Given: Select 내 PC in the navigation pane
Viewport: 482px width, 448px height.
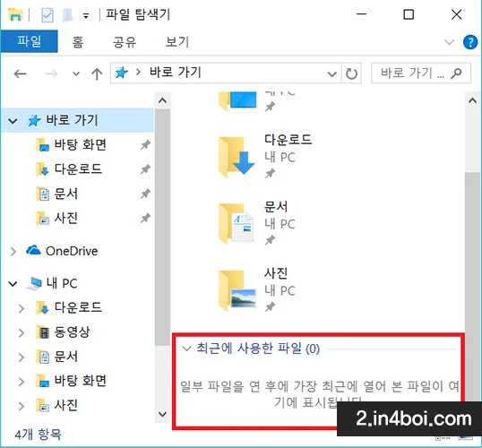Looking at the screenshot, I should click(x=62, y=283).
